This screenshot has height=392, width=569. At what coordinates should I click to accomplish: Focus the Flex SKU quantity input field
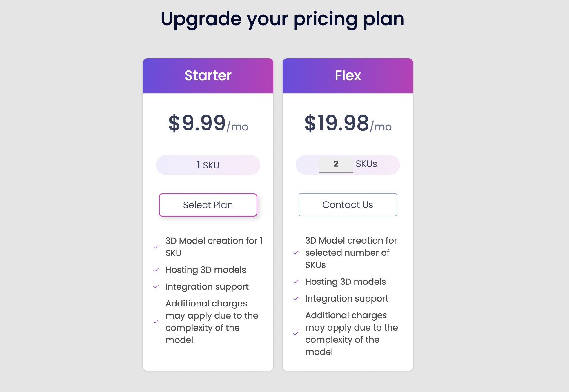click(336, 164)
